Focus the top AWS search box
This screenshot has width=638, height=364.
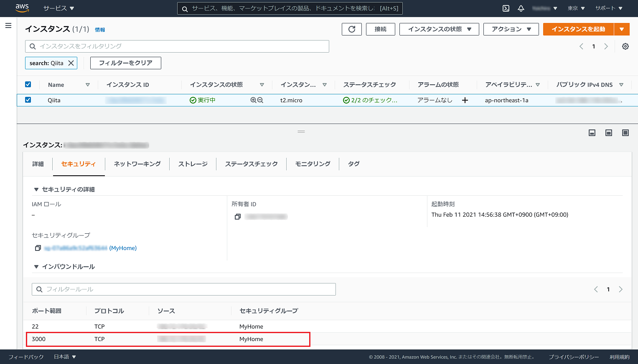[290, 8]
